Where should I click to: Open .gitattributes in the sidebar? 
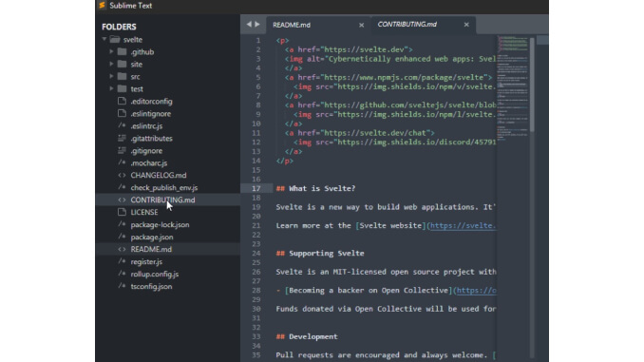click(x=152, y=139)
